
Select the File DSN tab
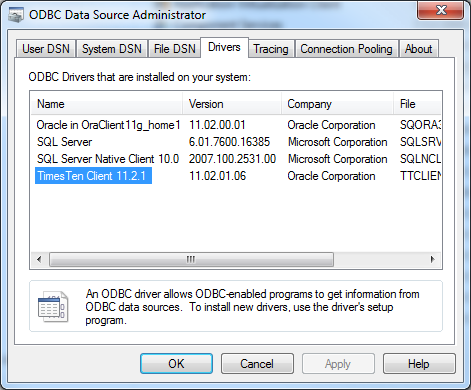pyautogui.click(x=174, y=49)
